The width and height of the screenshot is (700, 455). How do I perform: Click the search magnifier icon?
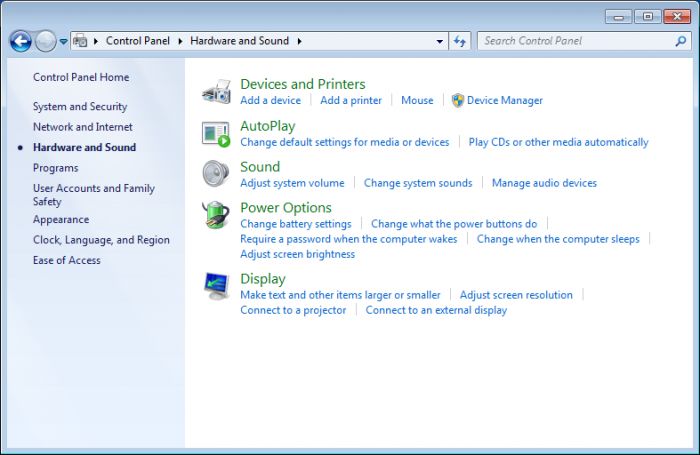tap(680, 41)
